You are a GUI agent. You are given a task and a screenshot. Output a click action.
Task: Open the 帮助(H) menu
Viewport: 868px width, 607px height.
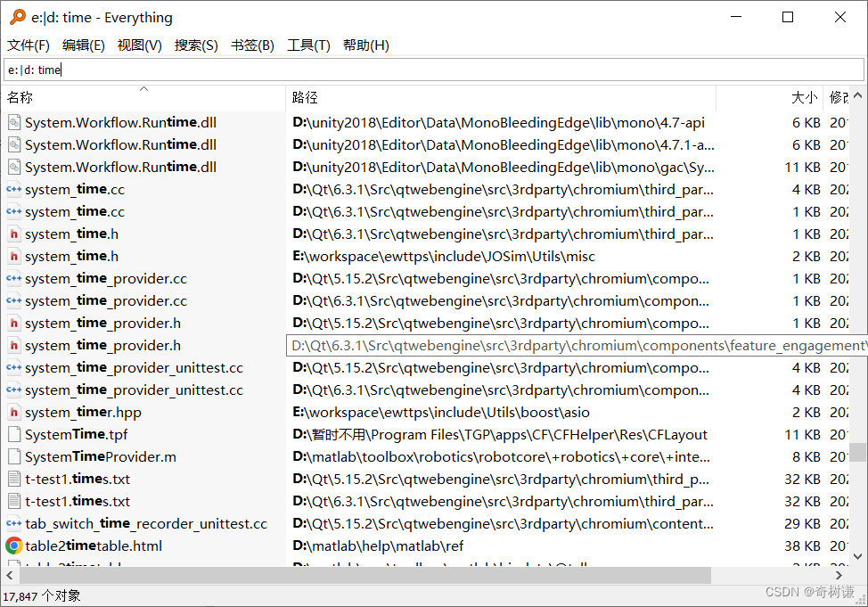366,45
